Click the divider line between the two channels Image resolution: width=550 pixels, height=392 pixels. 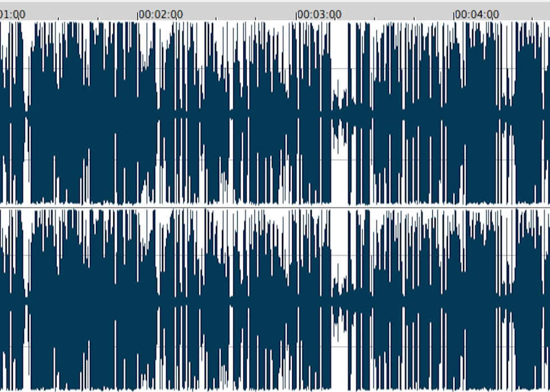pos(275,207)
